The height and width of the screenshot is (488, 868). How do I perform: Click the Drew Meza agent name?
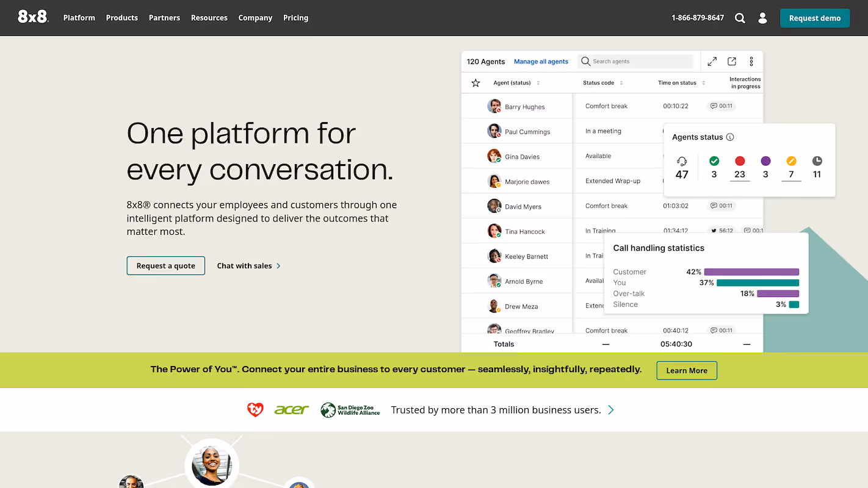pyautogui.click(x=521, y=307)
